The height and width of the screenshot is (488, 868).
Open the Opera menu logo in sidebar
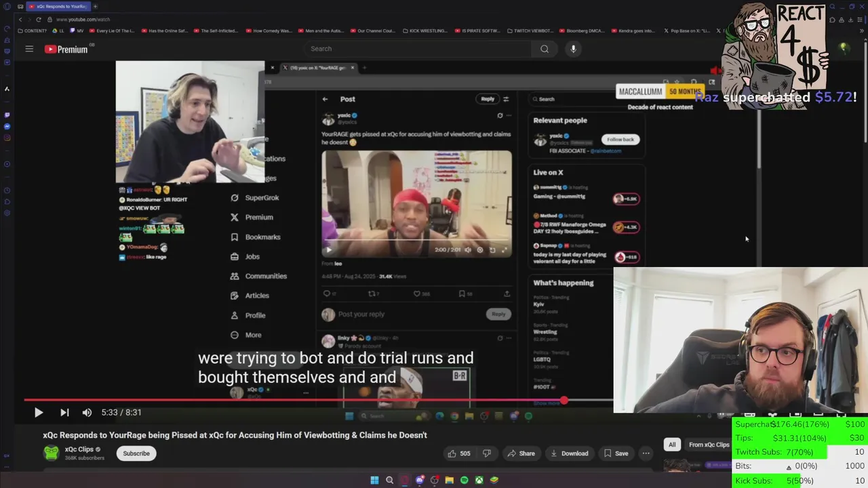coord(7,6)
